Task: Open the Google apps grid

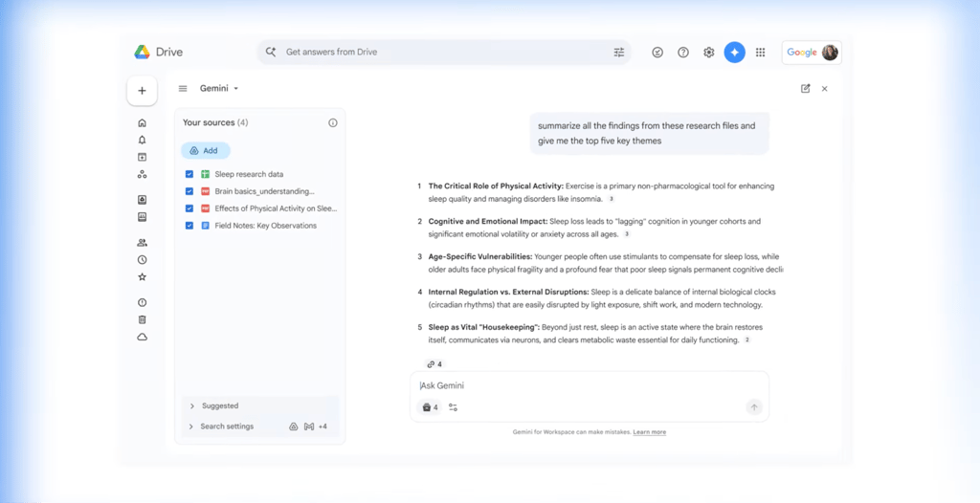Action: 760,53
